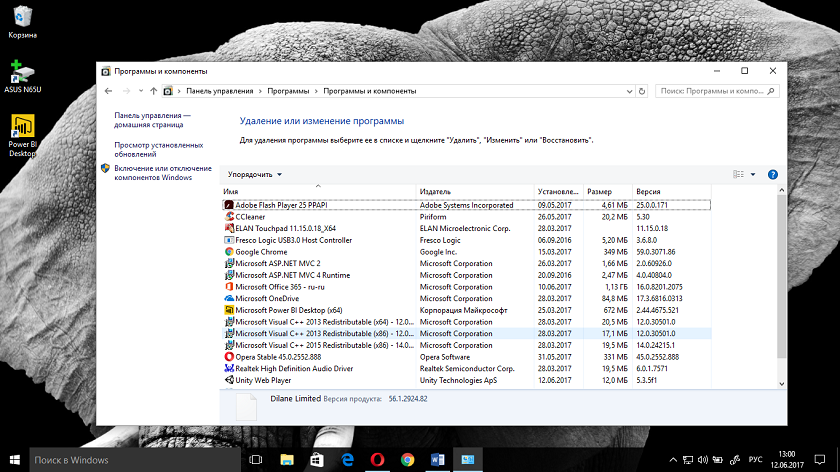Click the Microsoft OneDrive cloud icon
The image size is (840, 472).
point(229,298)
